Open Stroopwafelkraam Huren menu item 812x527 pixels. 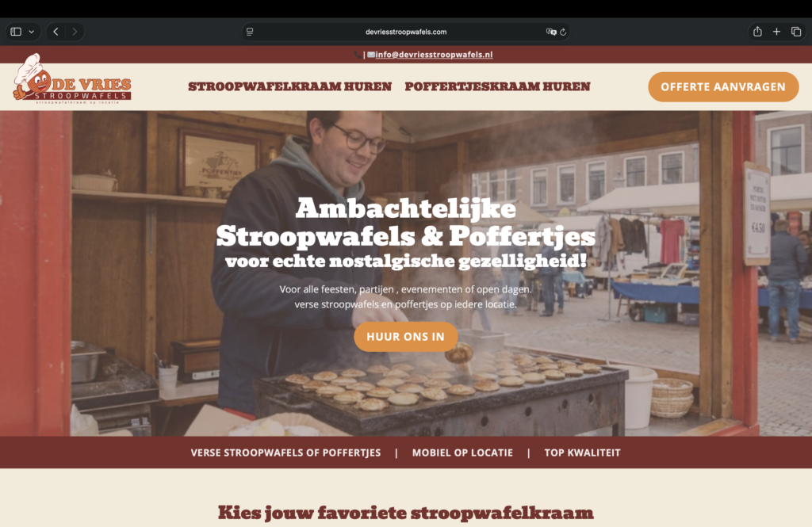[x=290, y=86]
